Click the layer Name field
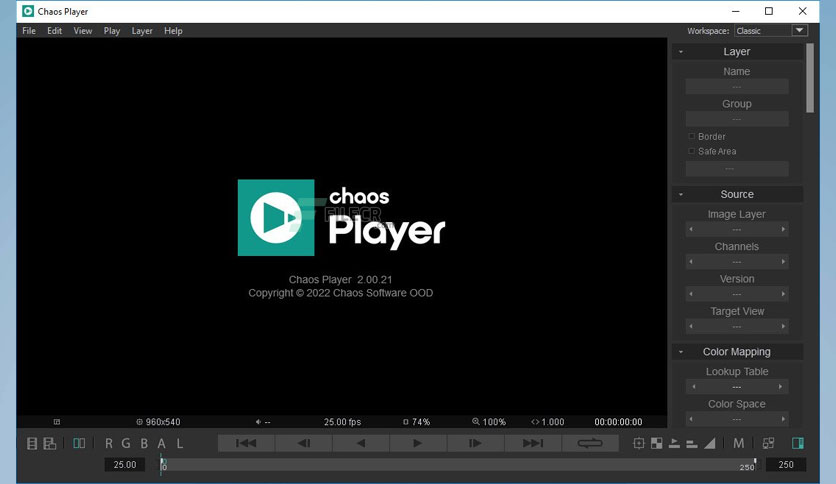 point(737,86)
